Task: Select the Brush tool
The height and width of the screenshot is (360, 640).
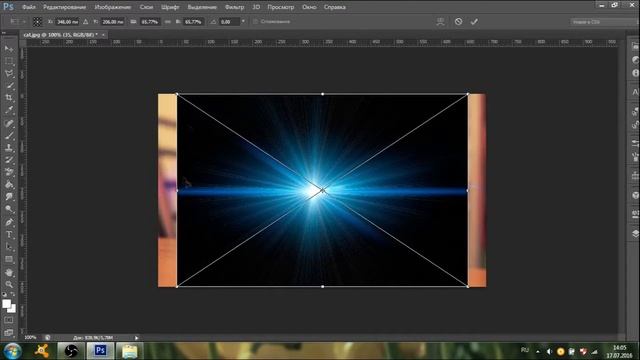Action: pos(9,136)
